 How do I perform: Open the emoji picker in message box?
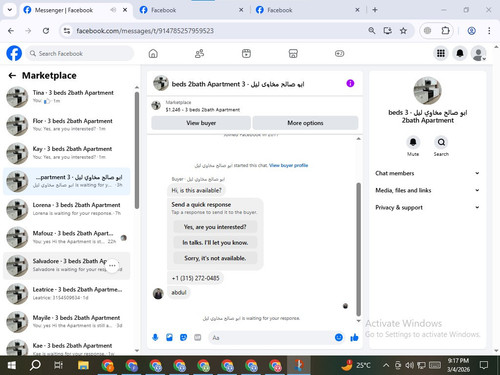tap(339, 338)
